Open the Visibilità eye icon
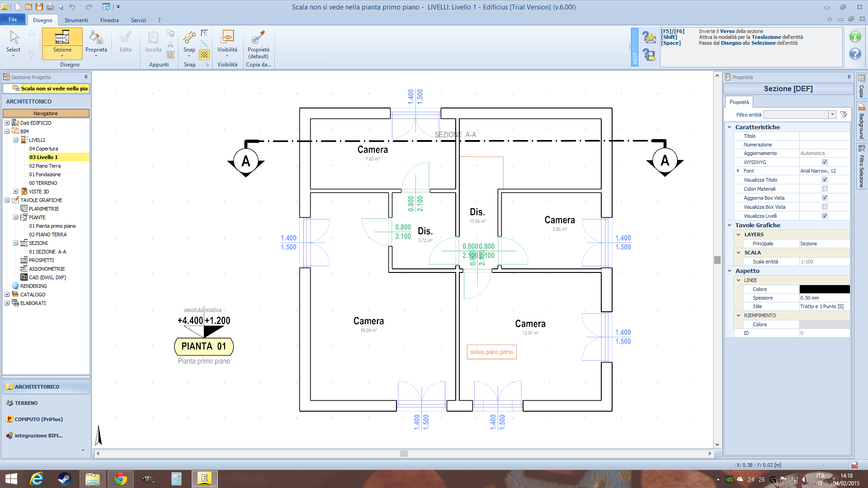Screen dimensions: 868x488 pyautogui.click(x=227, y=37)
